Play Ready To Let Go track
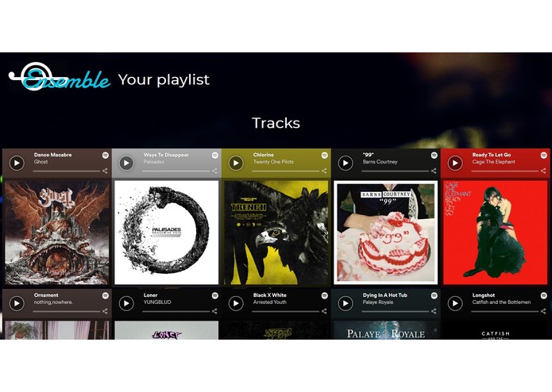Viewport: 552px width, 392px height. [x=455, y=163]
